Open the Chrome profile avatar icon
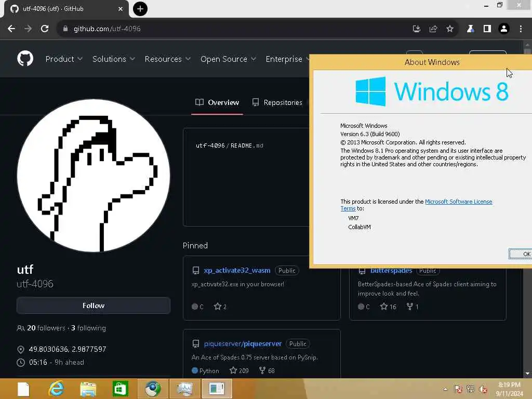 [x=504, y=29]
